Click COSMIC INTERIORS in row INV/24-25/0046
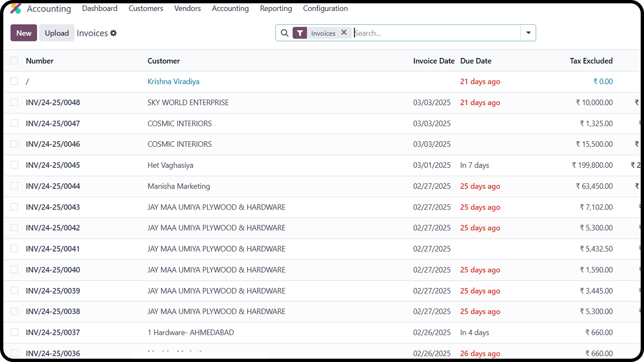This screenshot has width=644, height=362. pos(179,144)
